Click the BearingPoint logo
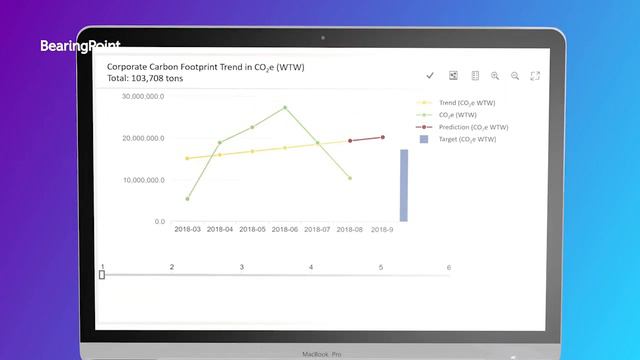 [80, 46]
